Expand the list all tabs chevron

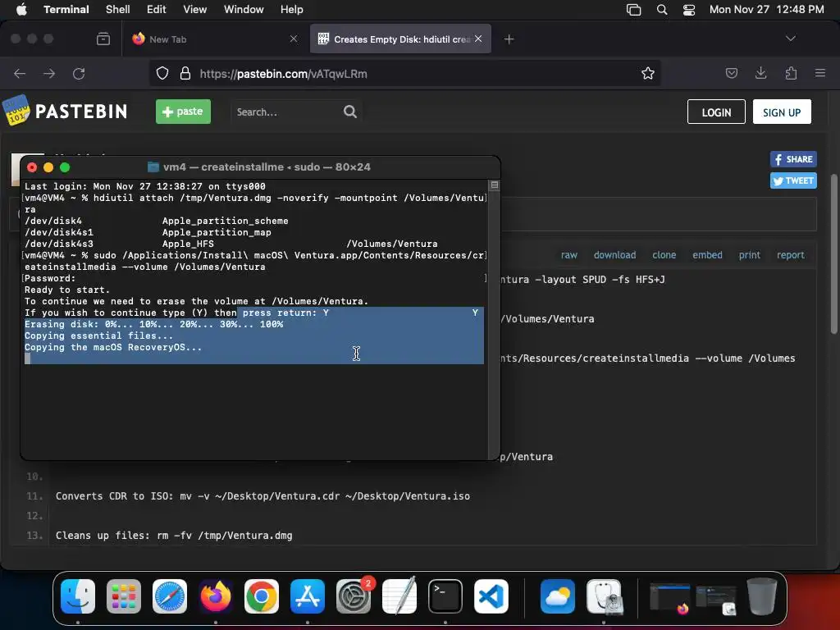[791, 39]
